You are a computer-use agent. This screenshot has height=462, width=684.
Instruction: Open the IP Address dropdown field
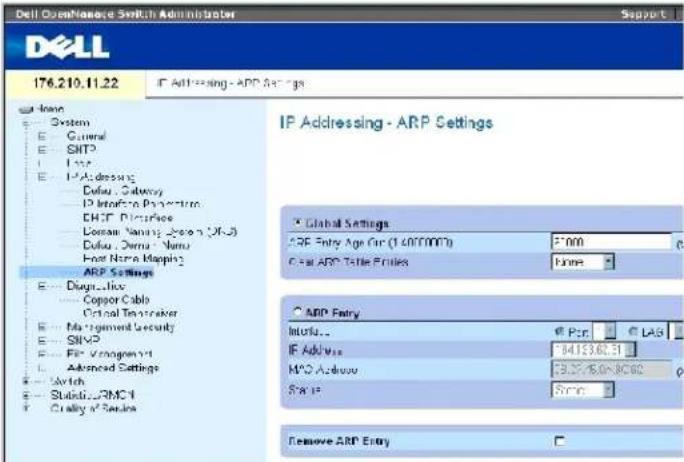pyautogui.click(x=593, y=350)
